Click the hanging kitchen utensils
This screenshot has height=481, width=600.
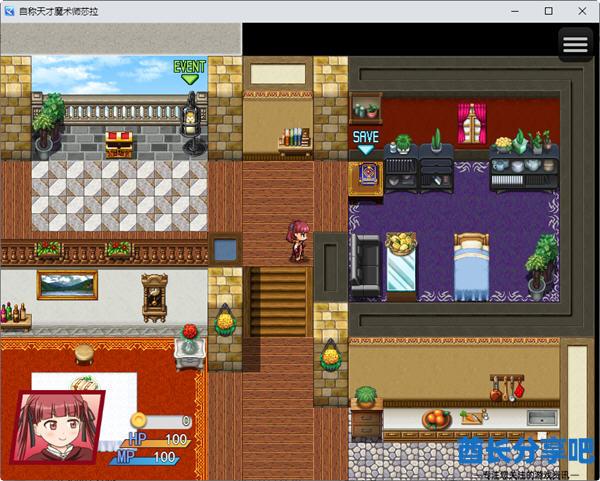[507, 387]
